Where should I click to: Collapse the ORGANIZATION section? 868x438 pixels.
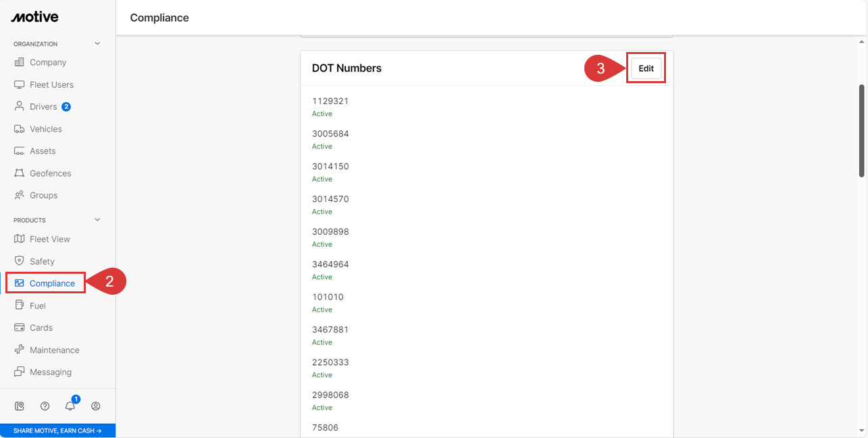point(97,43)
